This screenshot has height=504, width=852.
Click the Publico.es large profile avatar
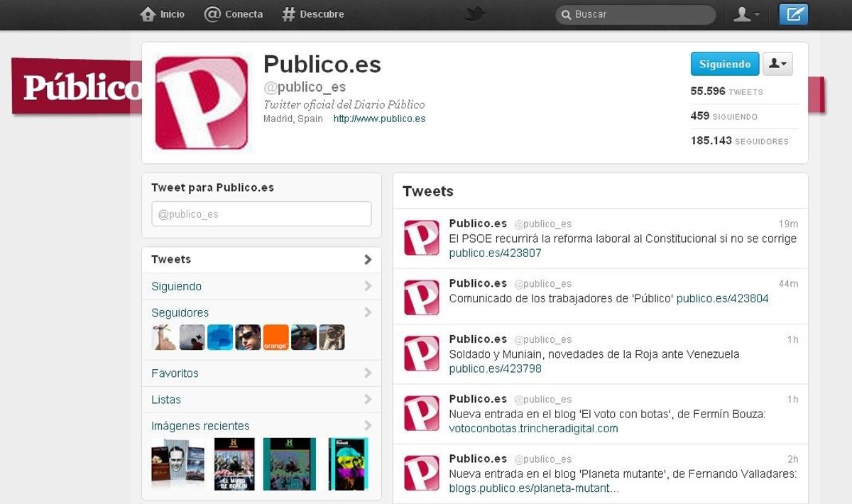[x=202, y=103]
